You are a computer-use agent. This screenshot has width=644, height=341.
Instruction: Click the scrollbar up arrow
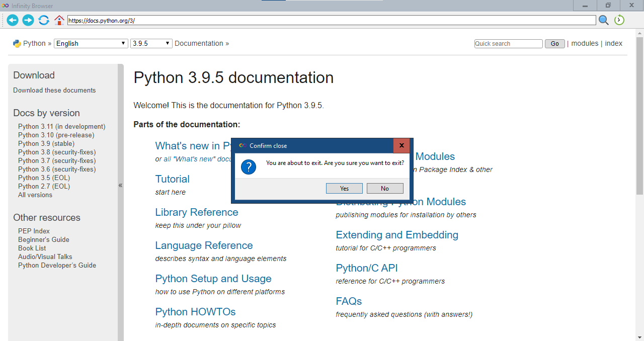[x=639, y=33]
